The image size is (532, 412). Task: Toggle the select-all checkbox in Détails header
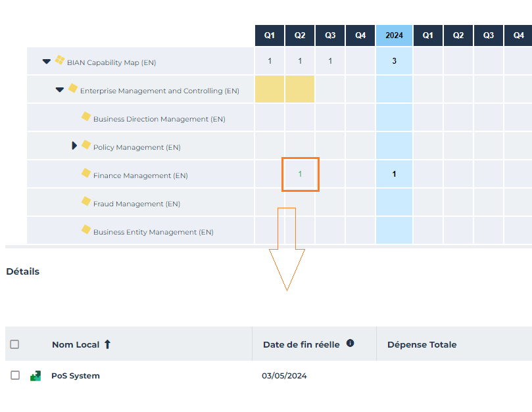[14, 344]
